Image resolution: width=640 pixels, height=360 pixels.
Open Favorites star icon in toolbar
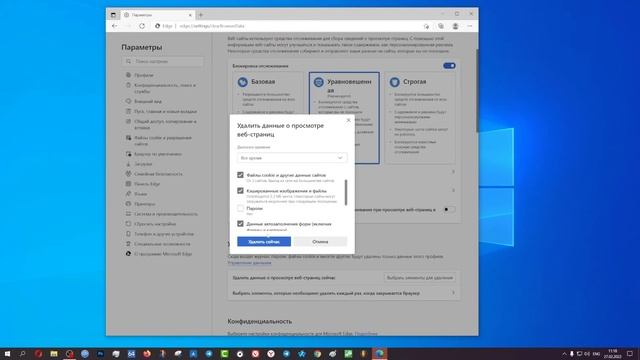point(426,26)
